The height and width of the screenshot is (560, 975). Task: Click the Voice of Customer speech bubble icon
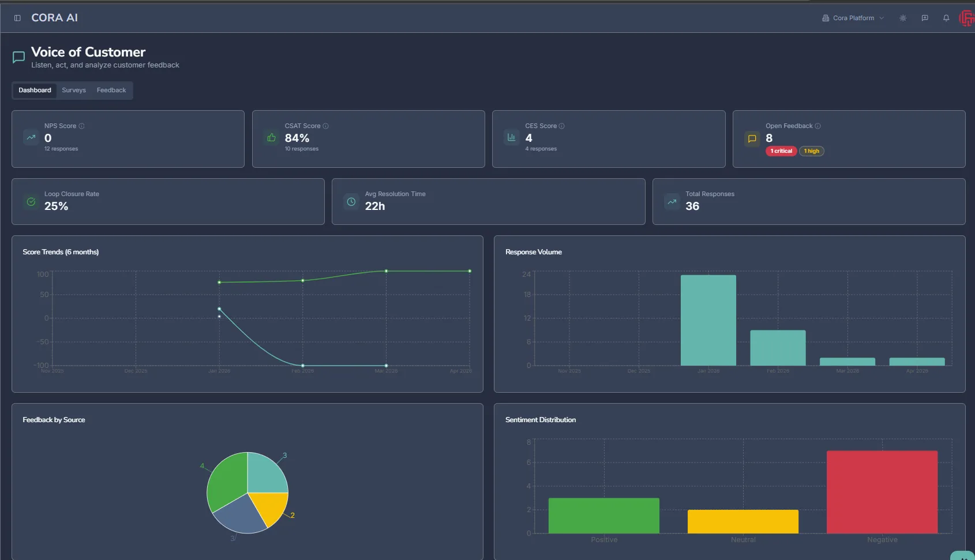[18, 57]
